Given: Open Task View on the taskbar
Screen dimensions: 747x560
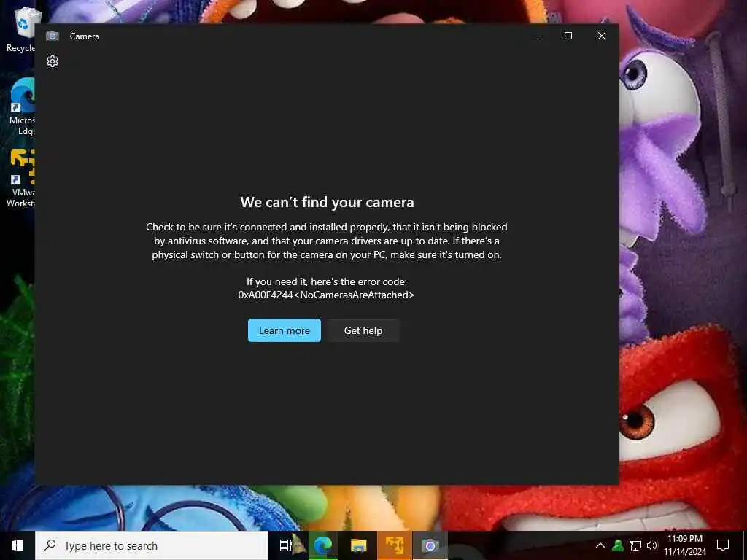Looking at the screenshot, I should [285, 545].
